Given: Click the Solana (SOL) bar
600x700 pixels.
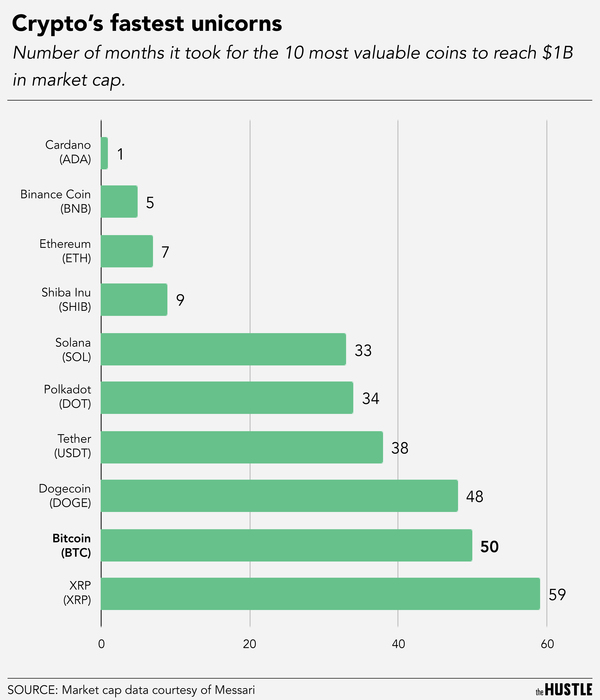Looking at the screenshot, I should pyautogui.click(x=224, y=349).
